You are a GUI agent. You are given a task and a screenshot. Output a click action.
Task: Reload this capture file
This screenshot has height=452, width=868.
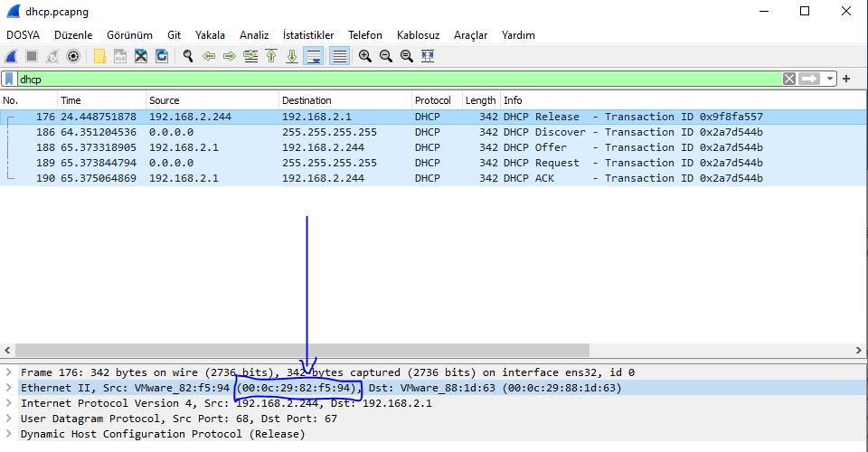(x=162, y=56)
